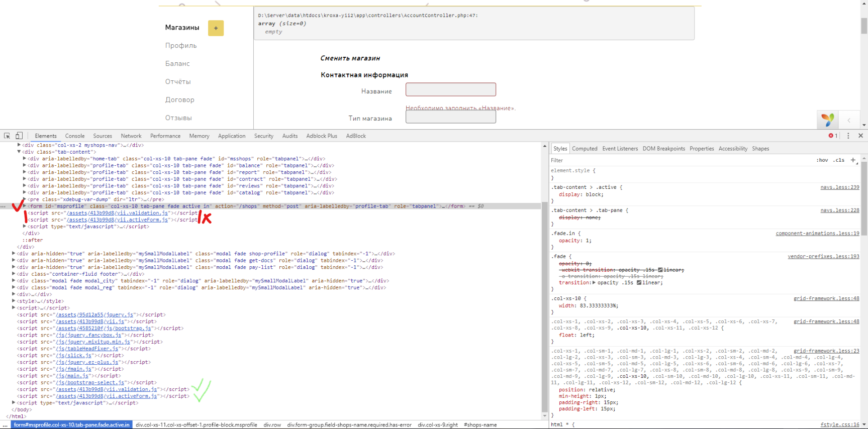Click the 'display: block;' style declaration

coord(581,194)
